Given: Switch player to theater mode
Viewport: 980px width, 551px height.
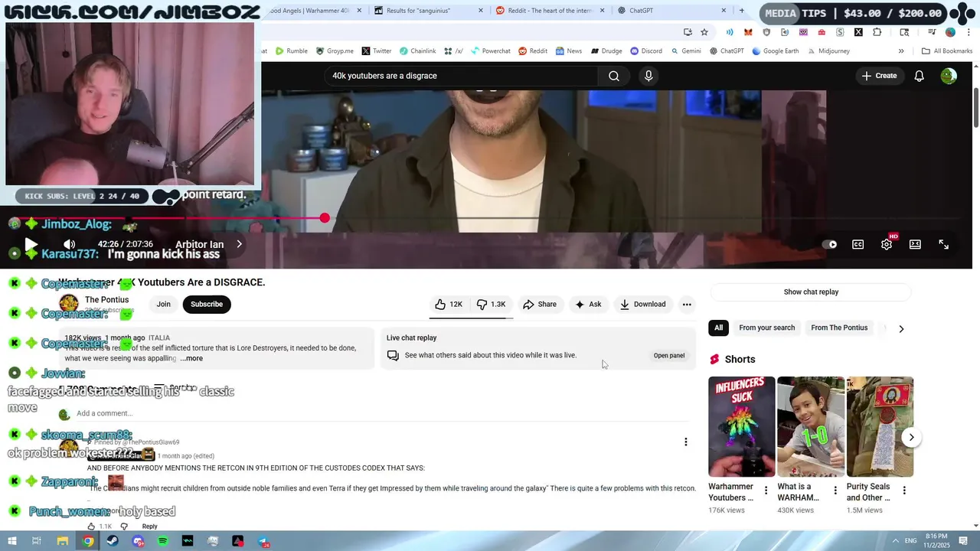Looking at the screenshot, I should pos(915,244).
